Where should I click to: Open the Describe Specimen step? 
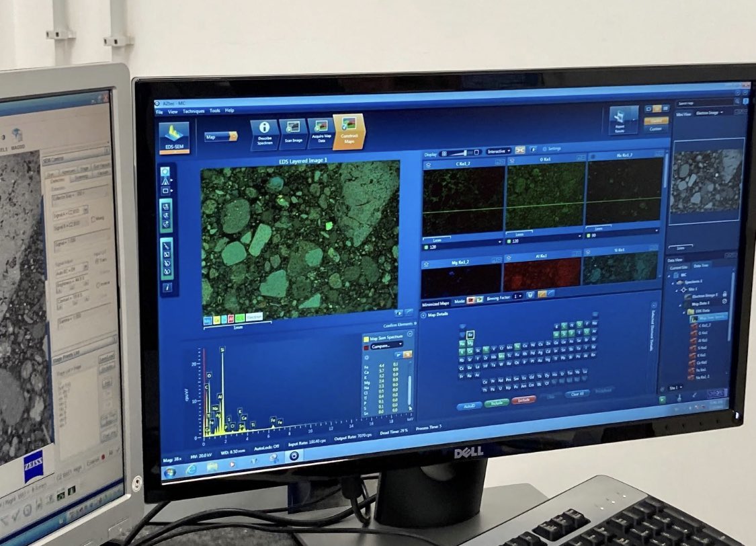[264, 134]
